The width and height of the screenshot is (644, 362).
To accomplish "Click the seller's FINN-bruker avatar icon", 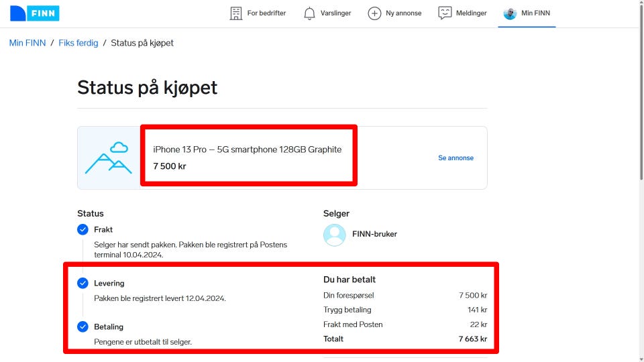I will 334,235.
